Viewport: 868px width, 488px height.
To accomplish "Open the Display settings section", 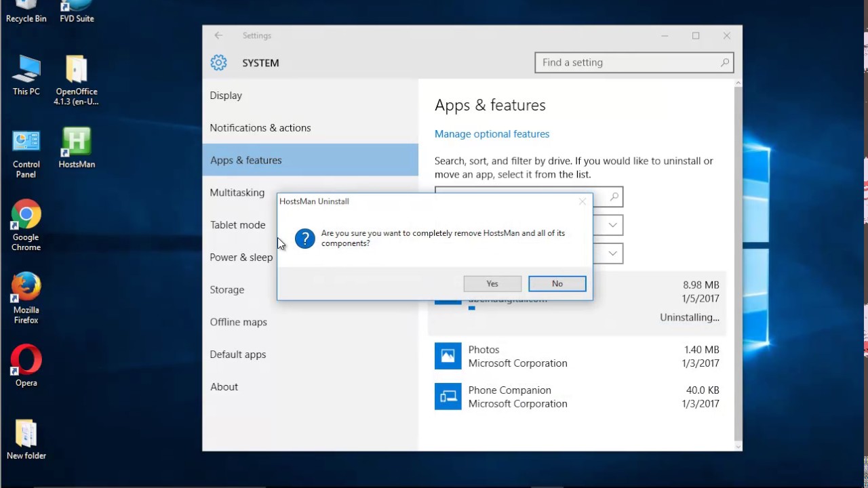I will 311,96.
